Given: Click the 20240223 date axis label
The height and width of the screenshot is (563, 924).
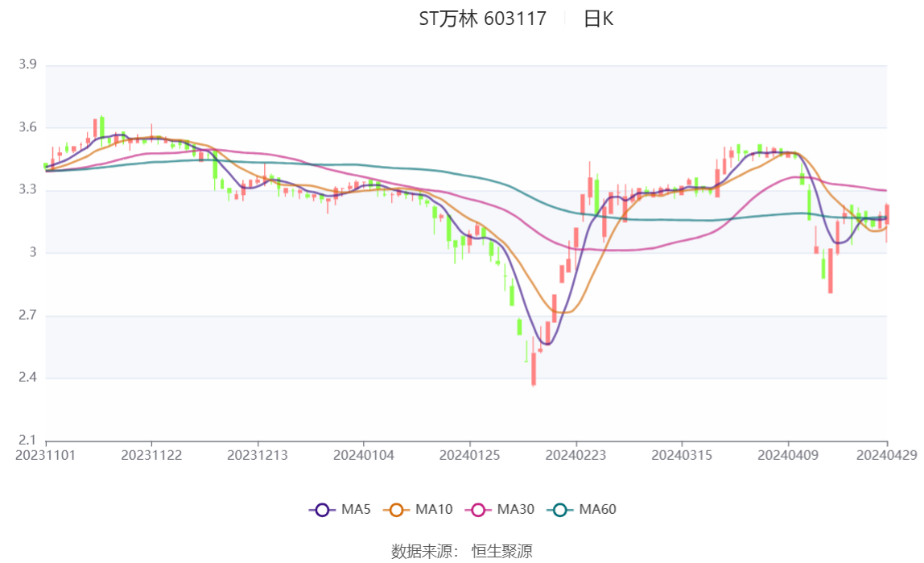Looking at the screenshot, I should 575,455.
